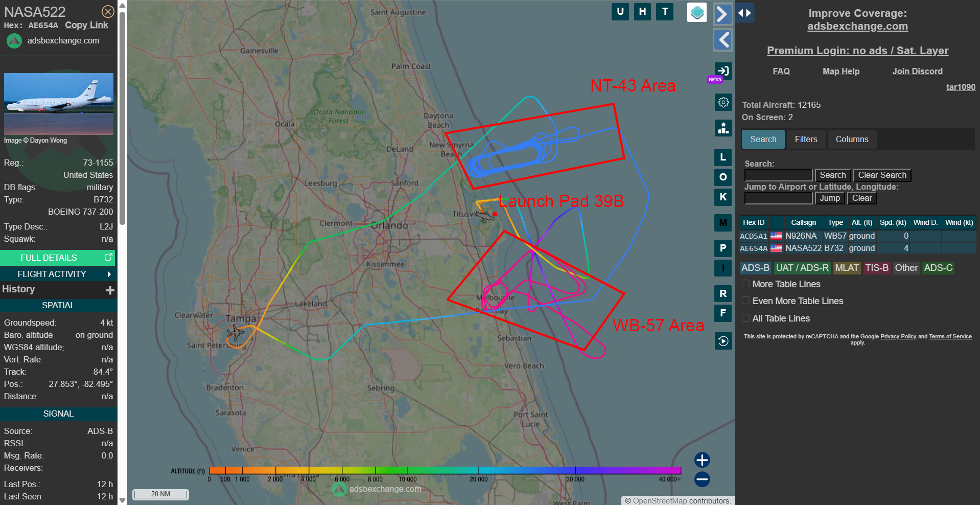Click the settings gear icon on map
This screenshot has width=980, height=505.
coord(723,102)
